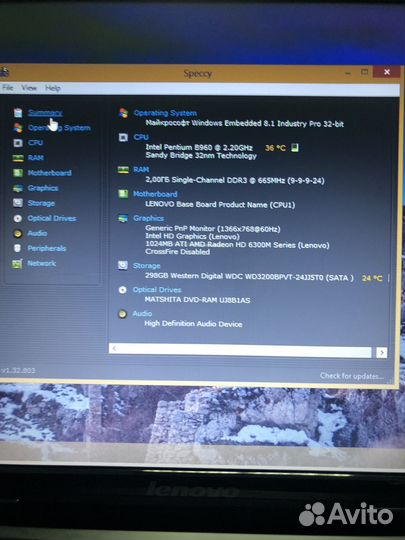Viewport: 405px width, 540px height.
Task: Open the Optical Drives heading link in summary
Action: [157, 290]
